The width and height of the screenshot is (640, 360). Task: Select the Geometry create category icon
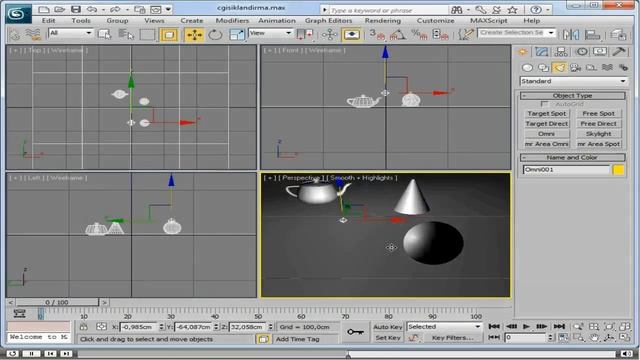click(527, 67)
